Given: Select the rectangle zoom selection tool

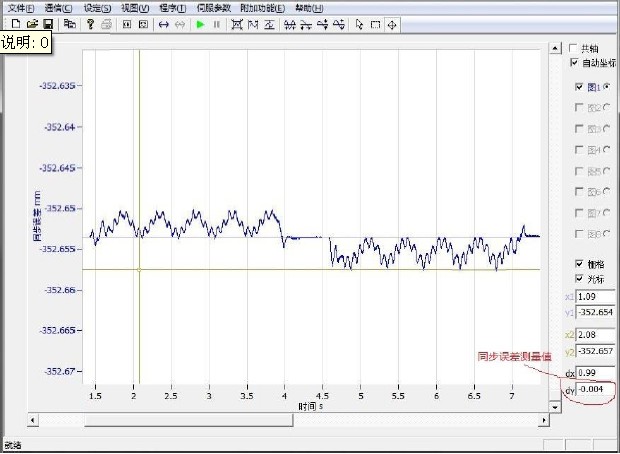Looking at the screenshot, I should tap(375, 23).
